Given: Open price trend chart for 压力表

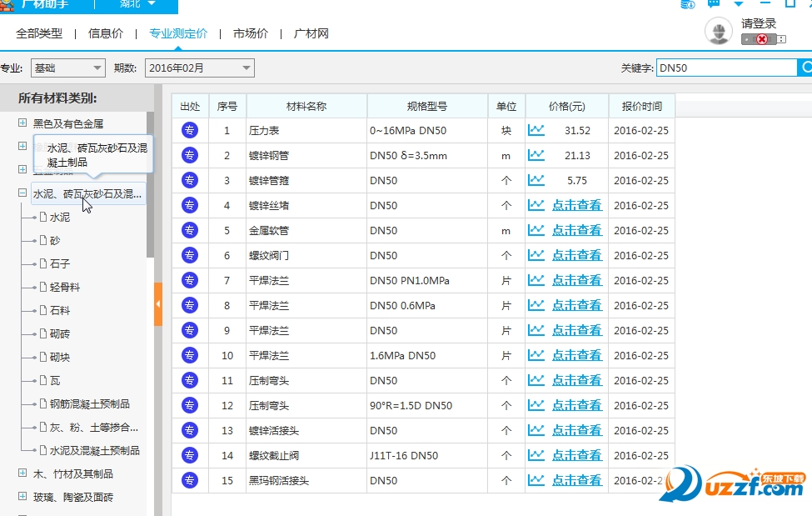Looking at the screenshot, I should pos(536,130).
